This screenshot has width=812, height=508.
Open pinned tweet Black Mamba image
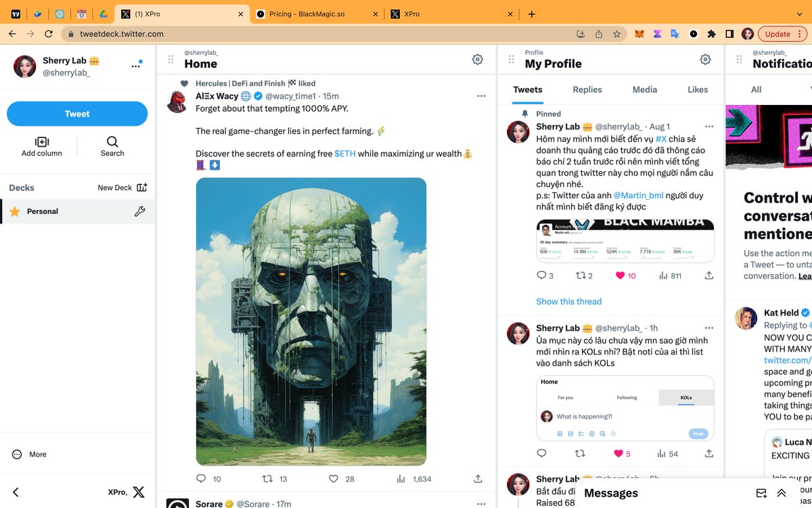click(x=625, y=241)
